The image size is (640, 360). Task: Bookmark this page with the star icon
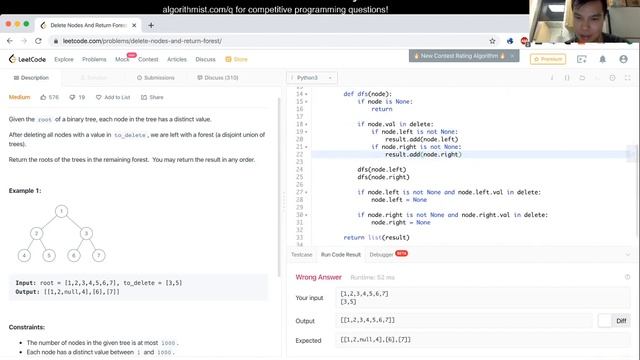[492, 41]
